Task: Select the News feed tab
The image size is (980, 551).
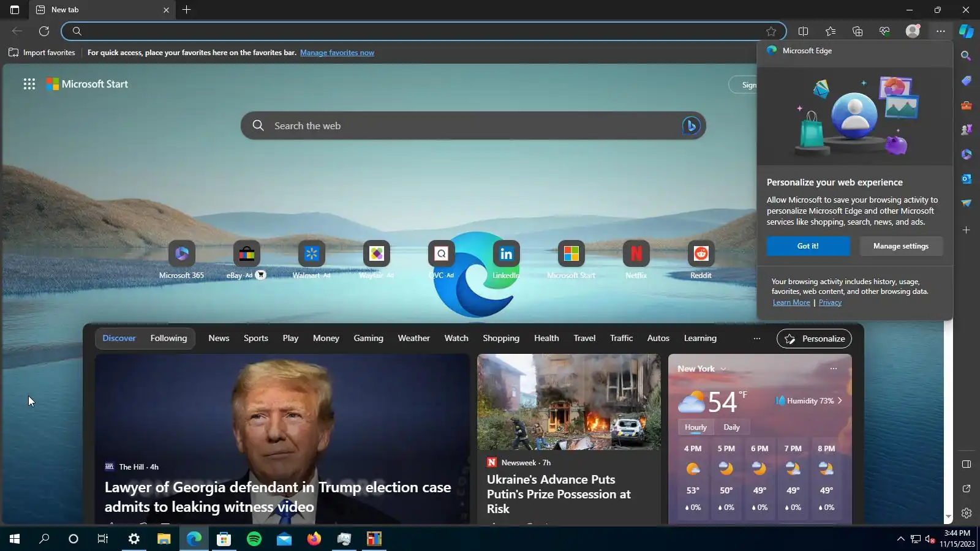Action: point(219,338)
